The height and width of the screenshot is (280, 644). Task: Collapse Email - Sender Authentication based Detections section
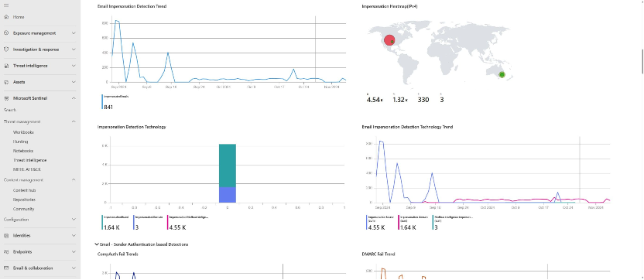[96, 244]
